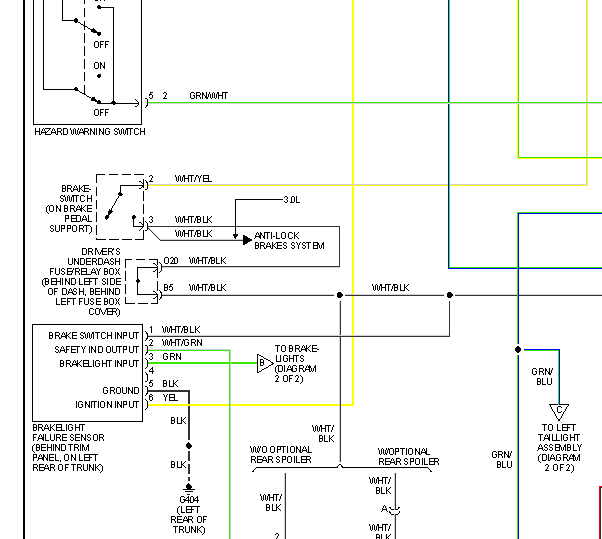Select the DRIVER'S UNDERDASH FUSE/RELAY BOX label

pos(81,281)
